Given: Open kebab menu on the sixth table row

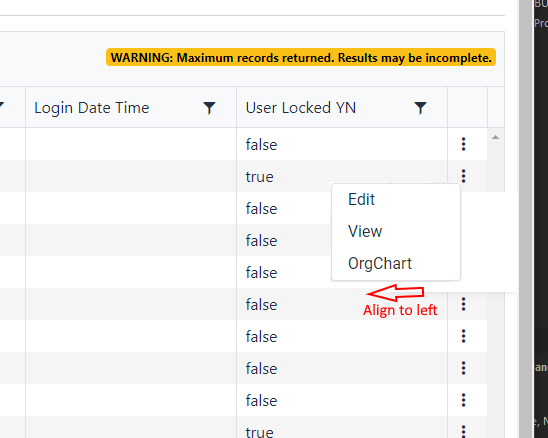Looking at the screenshot, I should 463,304.
